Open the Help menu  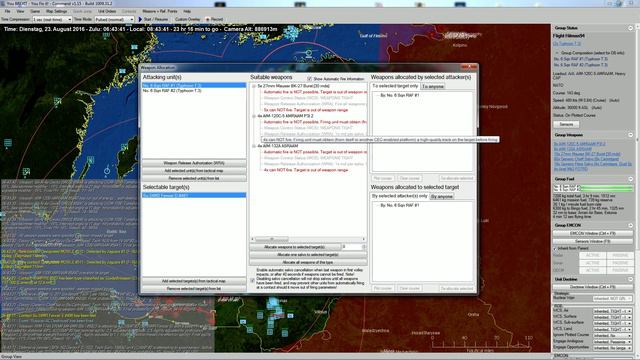pyautogui.click(x=187, y=11)
